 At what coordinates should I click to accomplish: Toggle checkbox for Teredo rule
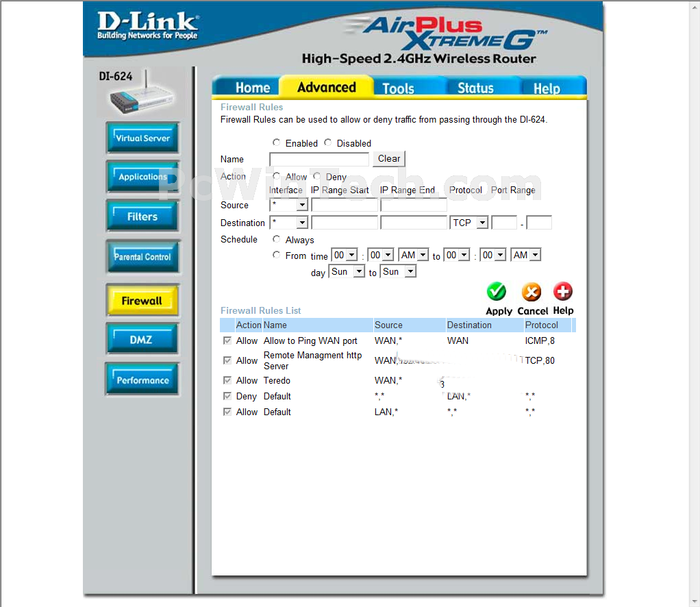(x=227, y=380)
